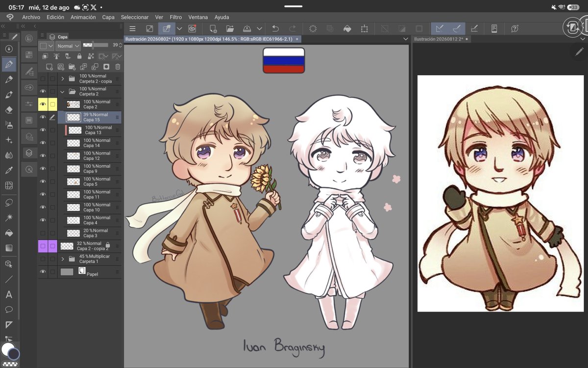Select the Lasso selection tool
This screenshot has width=588, height=368.
(9, 202)
